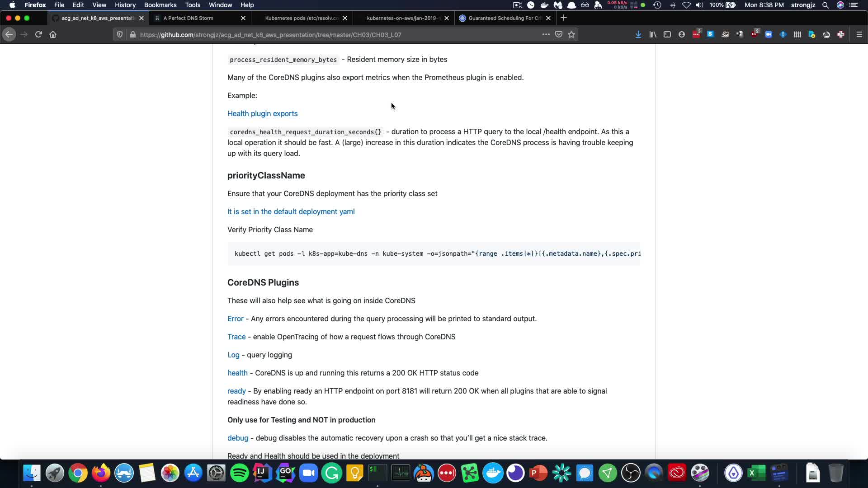This screenshot has height=488, width=868.
Task: Open tracking protection shield panel
Action: point(120,34)
